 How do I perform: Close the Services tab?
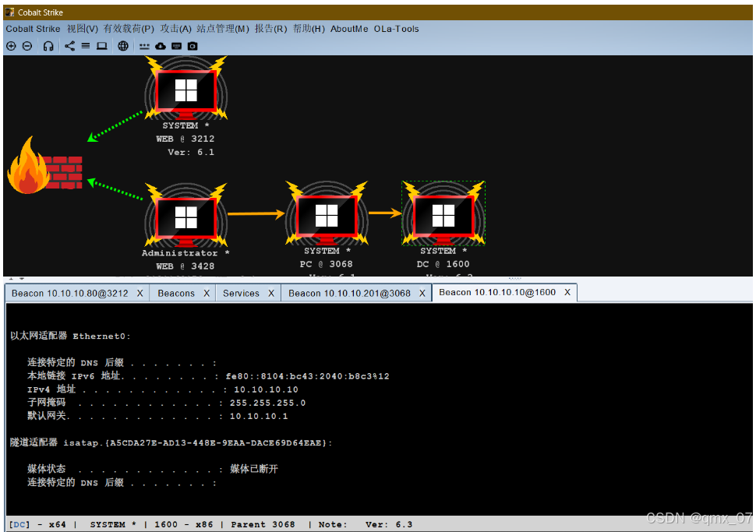point(271,294)
